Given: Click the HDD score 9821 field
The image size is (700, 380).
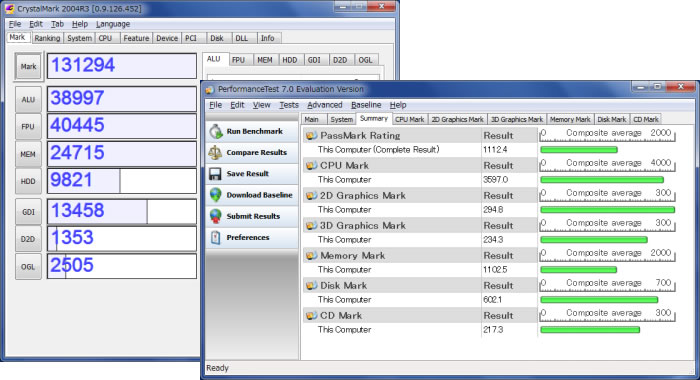Looking at the screenshot, I should [121, 181].
